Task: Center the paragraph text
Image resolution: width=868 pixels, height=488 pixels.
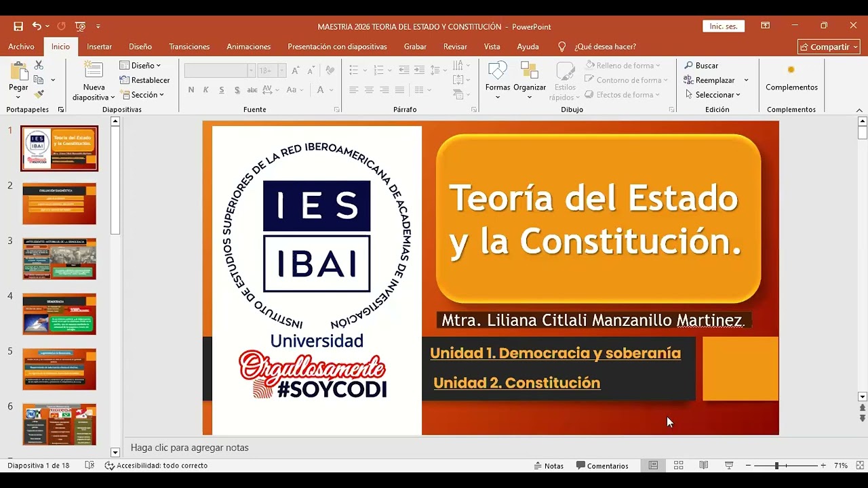Action: click(369, 89)
